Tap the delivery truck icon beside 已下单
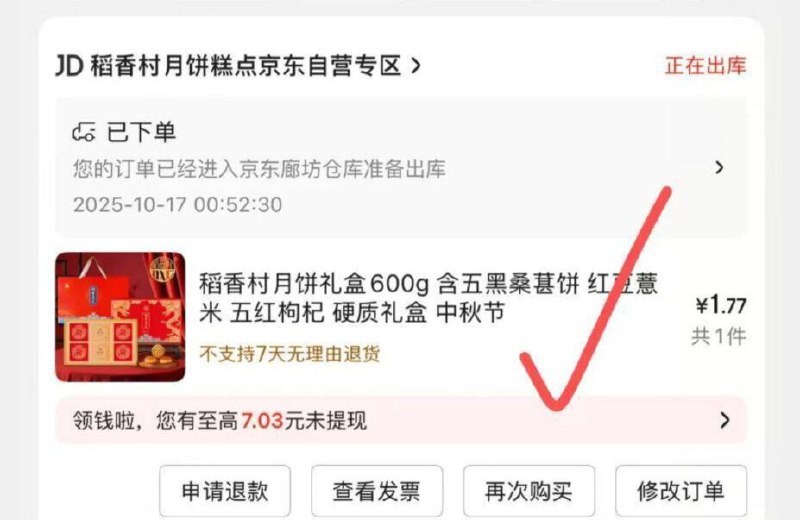 [84, 133]
